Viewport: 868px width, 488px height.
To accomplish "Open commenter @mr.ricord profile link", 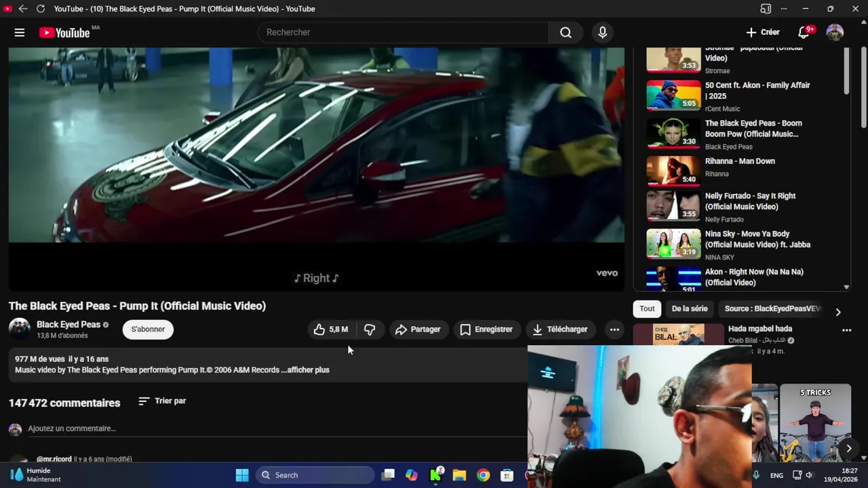I will 54,459.
